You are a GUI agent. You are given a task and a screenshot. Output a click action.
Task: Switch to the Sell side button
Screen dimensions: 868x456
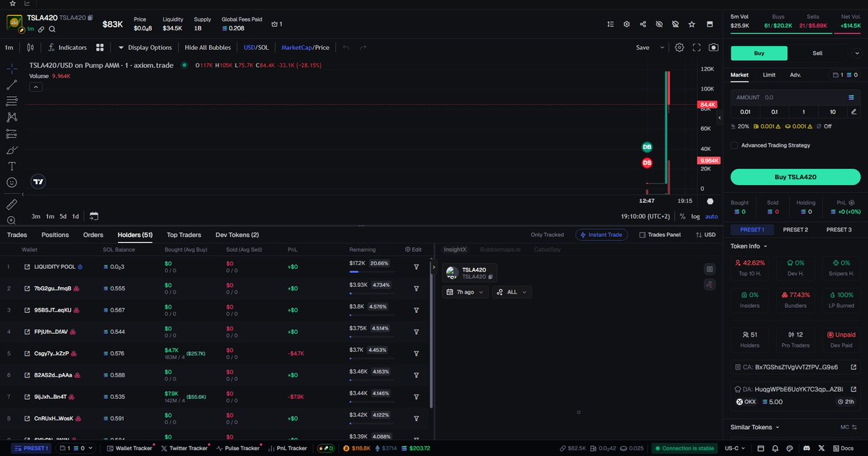tap(817, 53)
